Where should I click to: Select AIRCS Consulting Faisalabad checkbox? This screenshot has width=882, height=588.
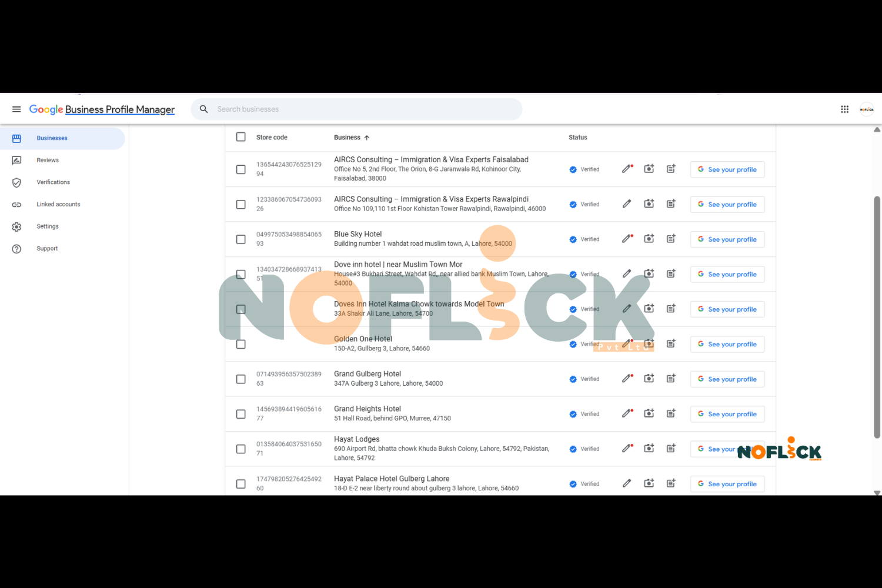point(241,169)
